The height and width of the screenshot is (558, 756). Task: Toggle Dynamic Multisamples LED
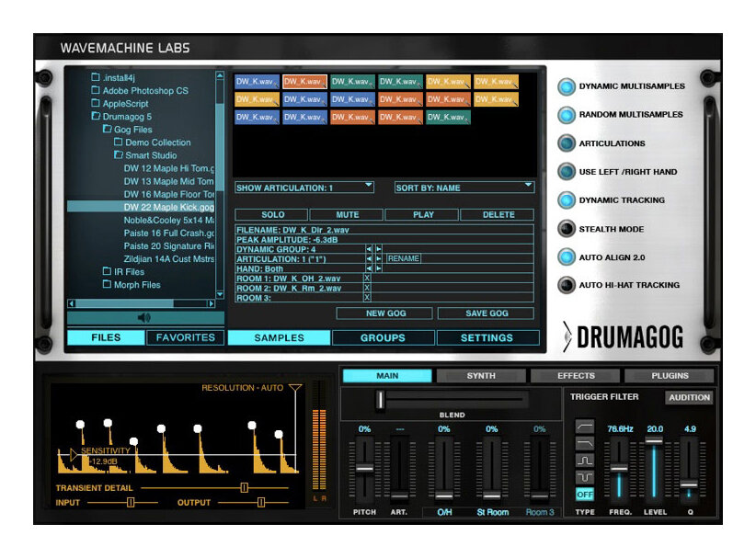coord(567,86)
